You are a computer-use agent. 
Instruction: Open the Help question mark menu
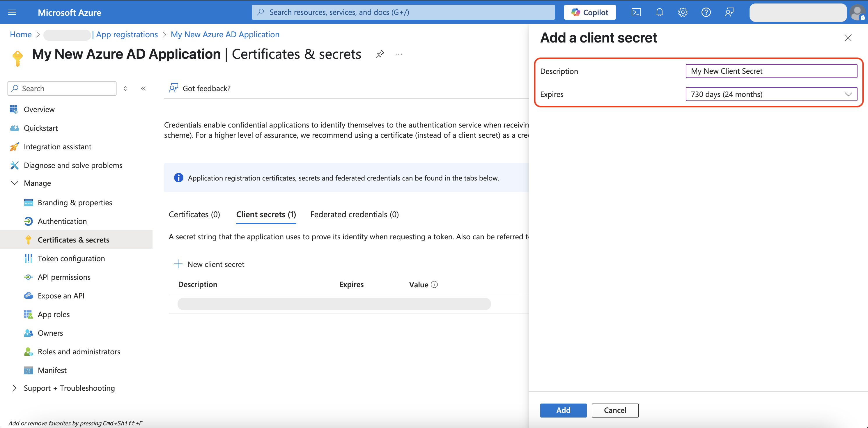pyautogui.click(x=706, y=13)
